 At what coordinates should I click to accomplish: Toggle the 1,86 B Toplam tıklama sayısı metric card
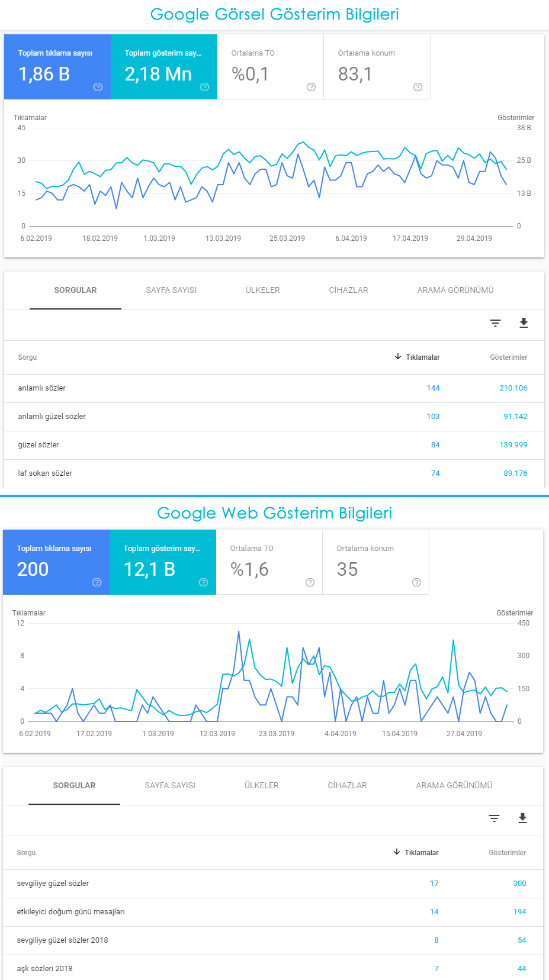57,67
